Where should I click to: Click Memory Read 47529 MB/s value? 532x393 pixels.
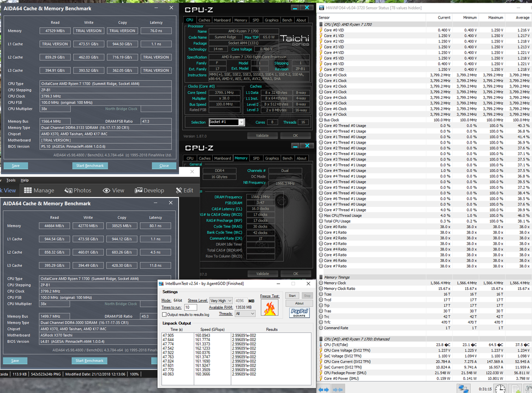[x=55, y=31]
